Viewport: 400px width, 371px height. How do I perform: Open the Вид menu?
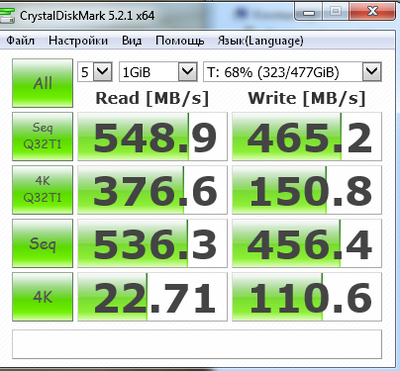(x=132, y=41)
